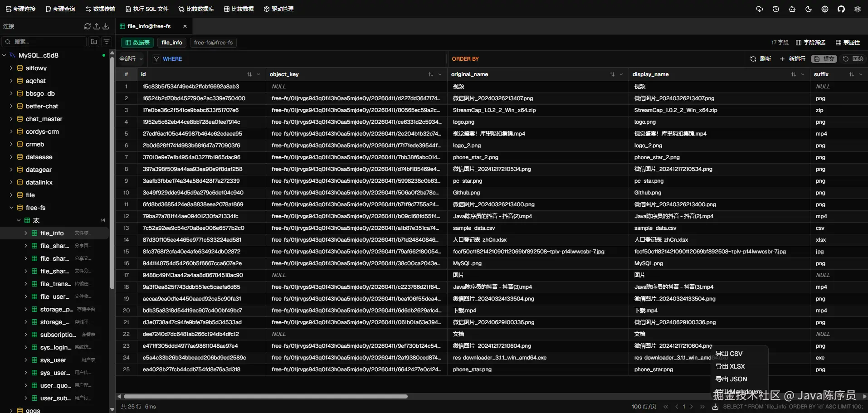Open the 100 行/页 page size dropdown
The image size is (868, 413).
[x=644, y=407]
